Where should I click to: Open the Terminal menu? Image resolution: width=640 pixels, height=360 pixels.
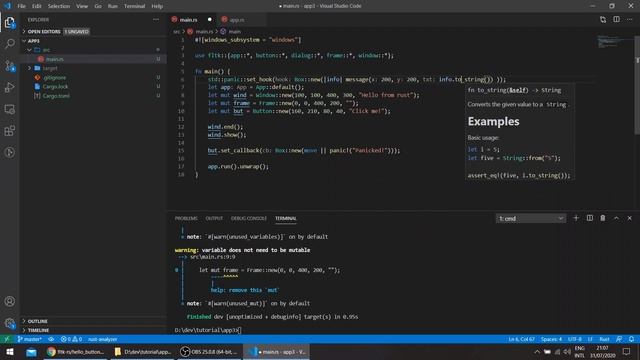click(x=134, y=6)
